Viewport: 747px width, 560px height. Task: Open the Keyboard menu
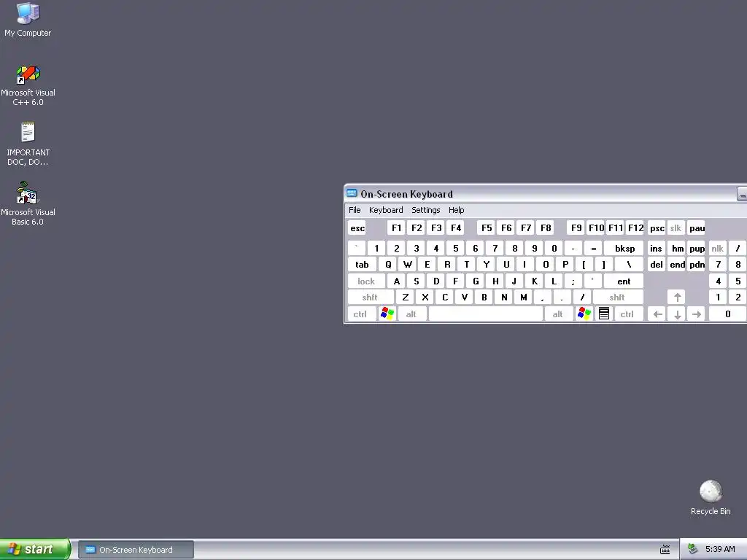coord(386,210)
